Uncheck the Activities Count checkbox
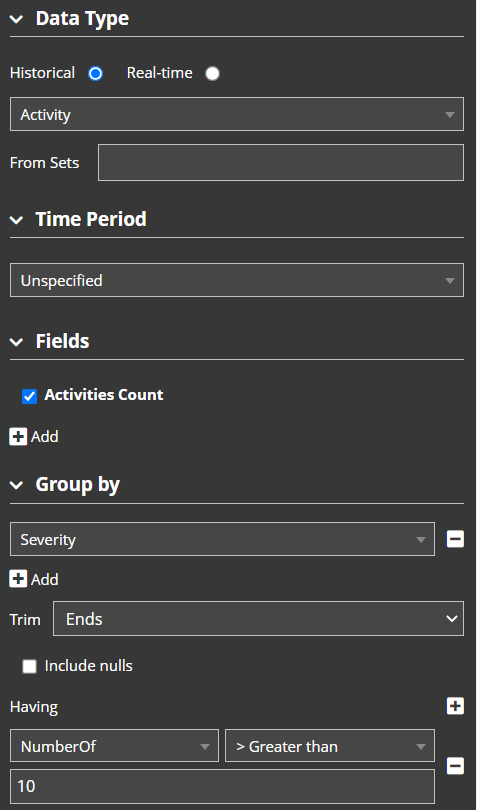Viewport: 477px width, 810px height. point(29,396)
